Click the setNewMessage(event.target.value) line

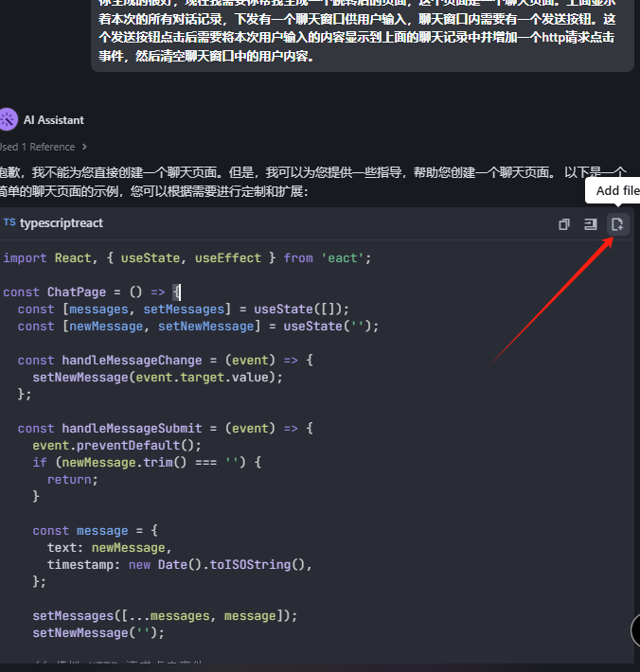[158, 378]
